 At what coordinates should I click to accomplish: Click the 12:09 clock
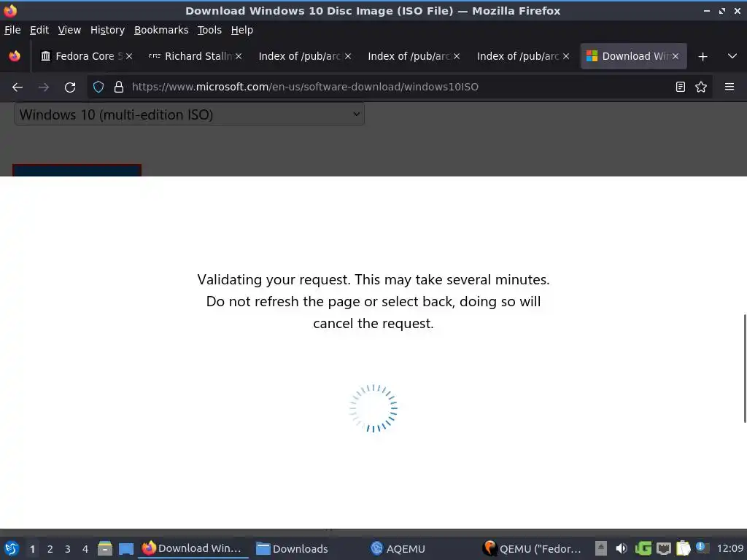coord(730,548)
